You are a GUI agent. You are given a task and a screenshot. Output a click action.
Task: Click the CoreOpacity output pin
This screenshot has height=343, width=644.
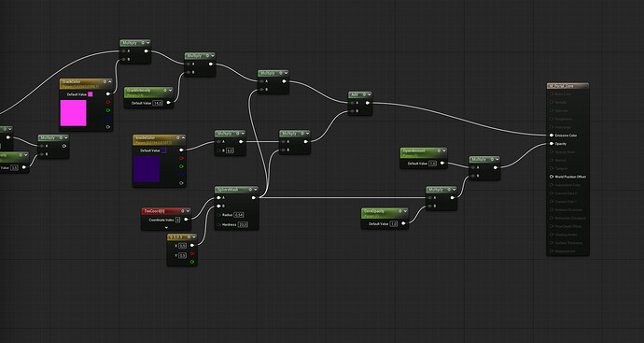click(403, 223)
